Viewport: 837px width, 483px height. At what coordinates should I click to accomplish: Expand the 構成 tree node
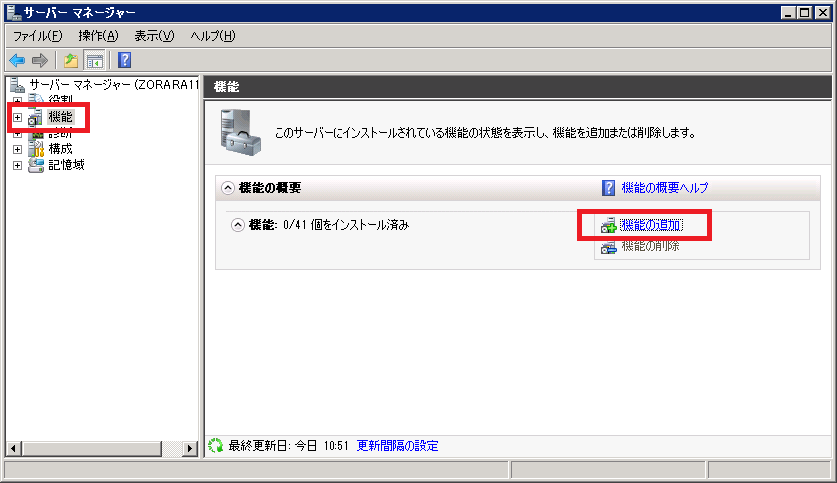17,149
